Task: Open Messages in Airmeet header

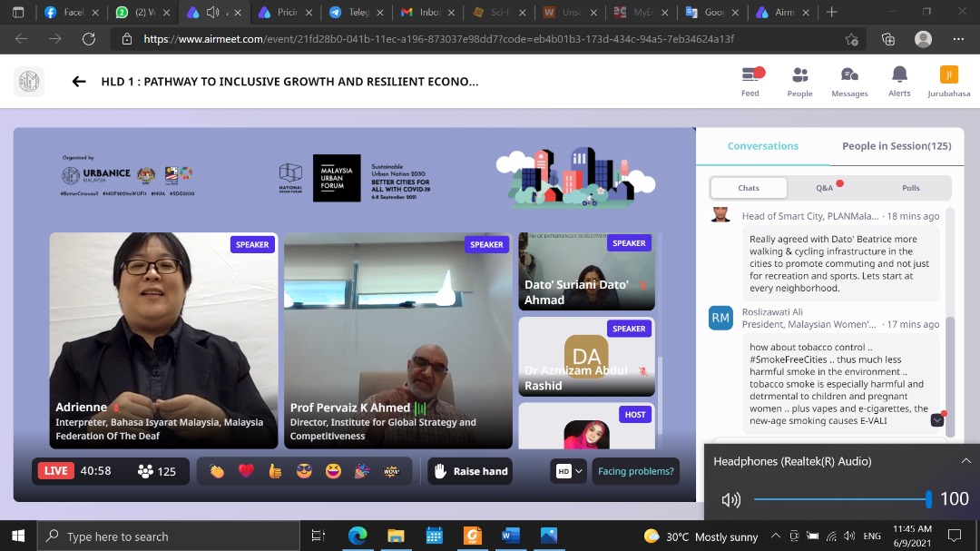Action: click(849, 82)
